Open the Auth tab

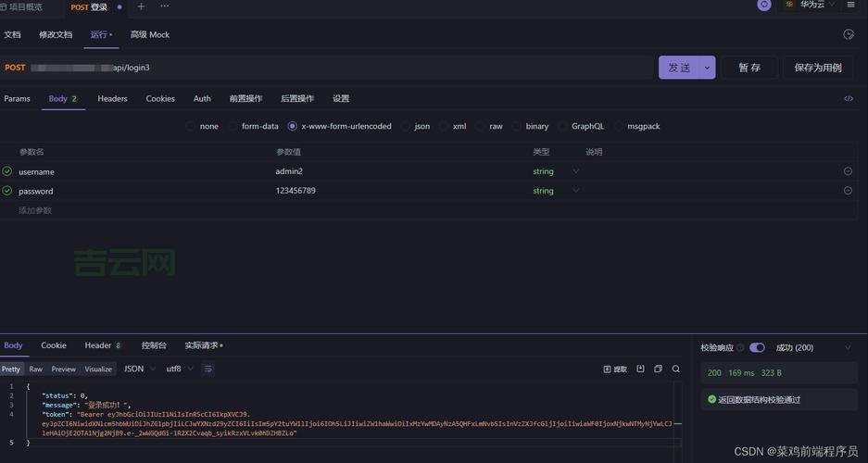pos(202,98)
